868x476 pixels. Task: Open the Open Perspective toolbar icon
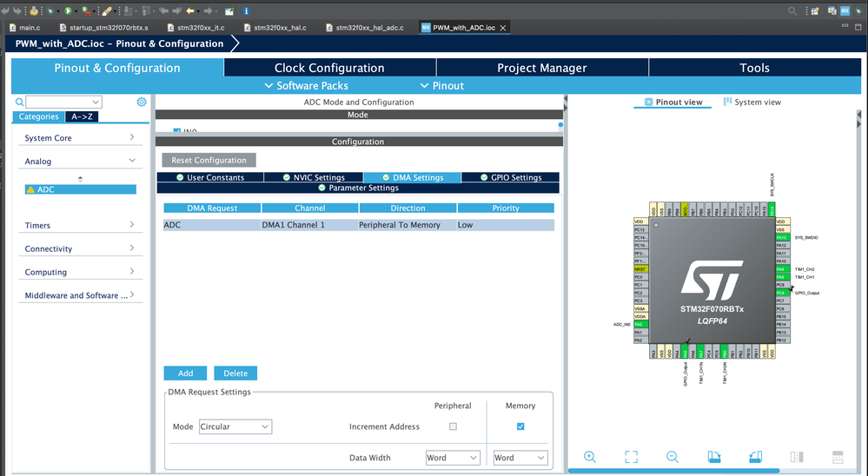(x=815, y=11)
